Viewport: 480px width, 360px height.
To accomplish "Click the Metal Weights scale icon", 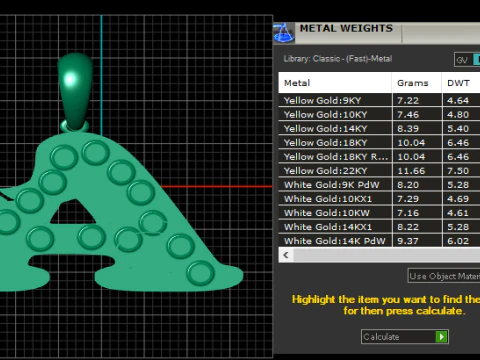I will click(x=284, y=33).
